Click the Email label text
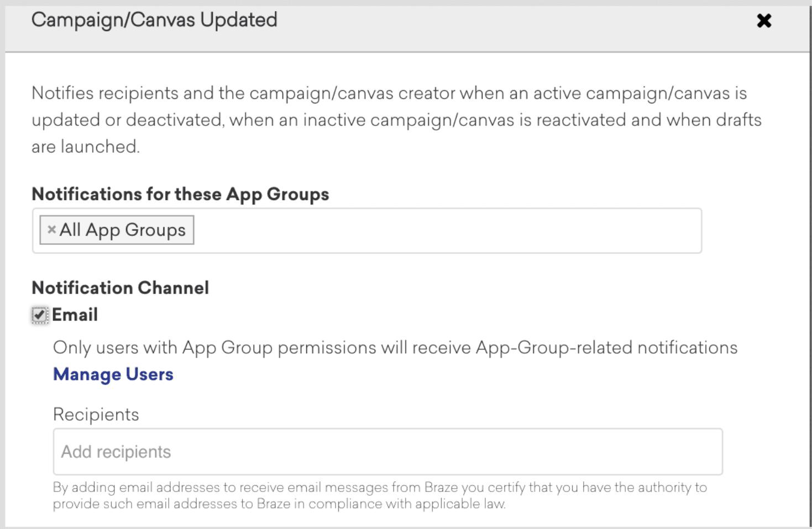812x529 pixels. coord(75,315)
